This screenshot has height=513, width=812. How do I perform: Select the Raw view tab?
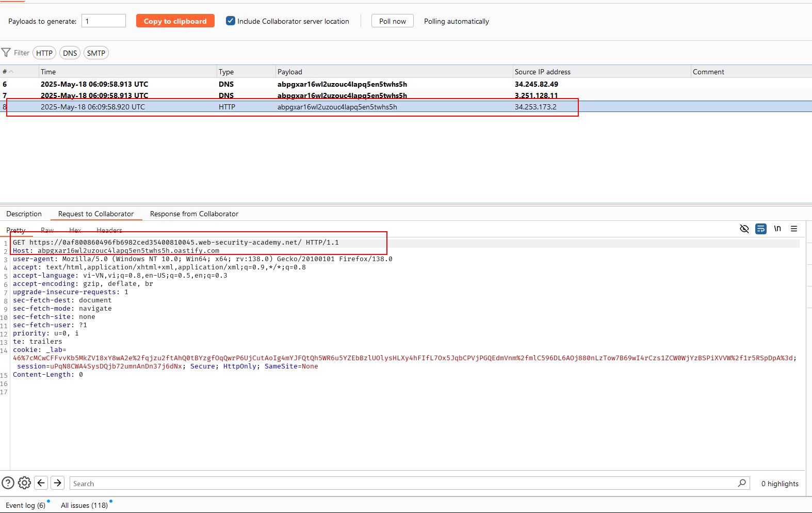pos(47,230)
